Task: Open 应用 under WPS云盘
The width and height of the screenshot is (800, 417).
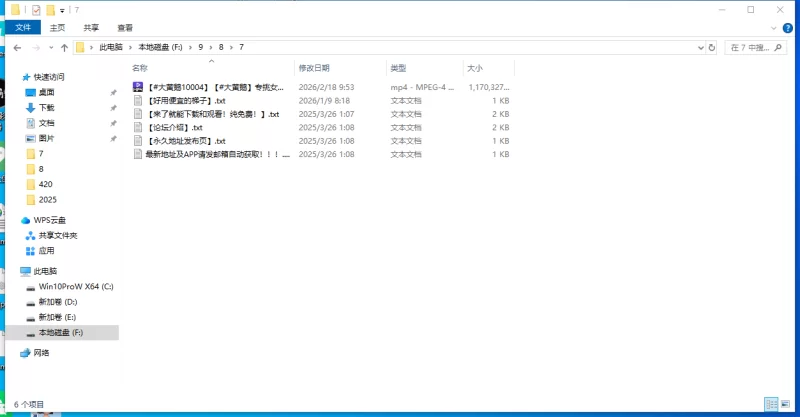Action: point(46,251)
